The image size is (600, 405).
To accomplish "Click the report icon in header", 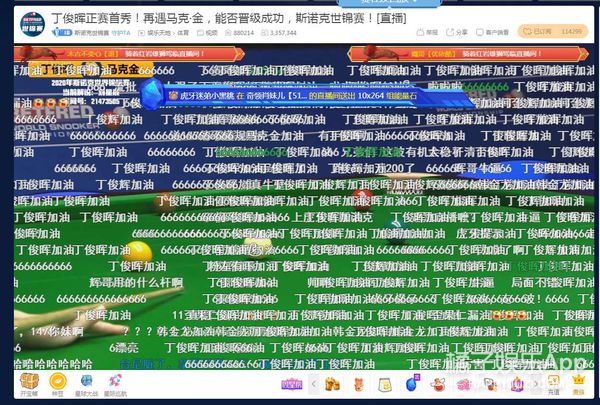I will click(x=427, y=32).
